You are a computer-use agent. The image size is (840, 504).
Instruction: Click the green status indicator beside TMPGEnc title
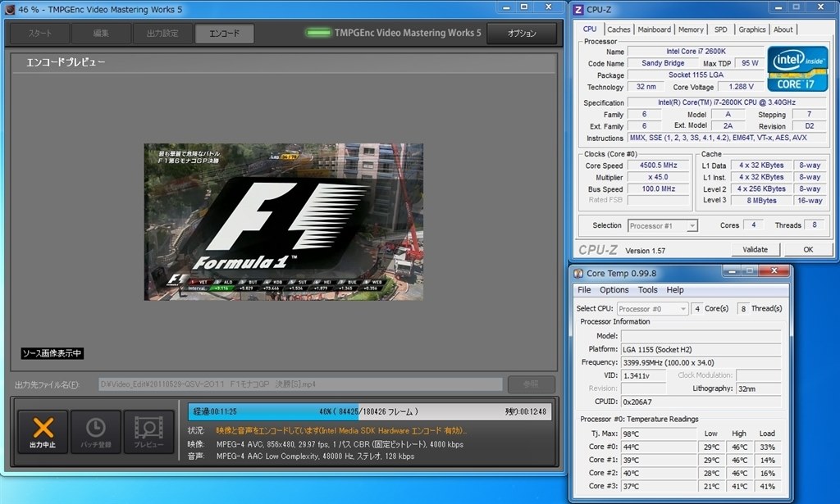317,34
